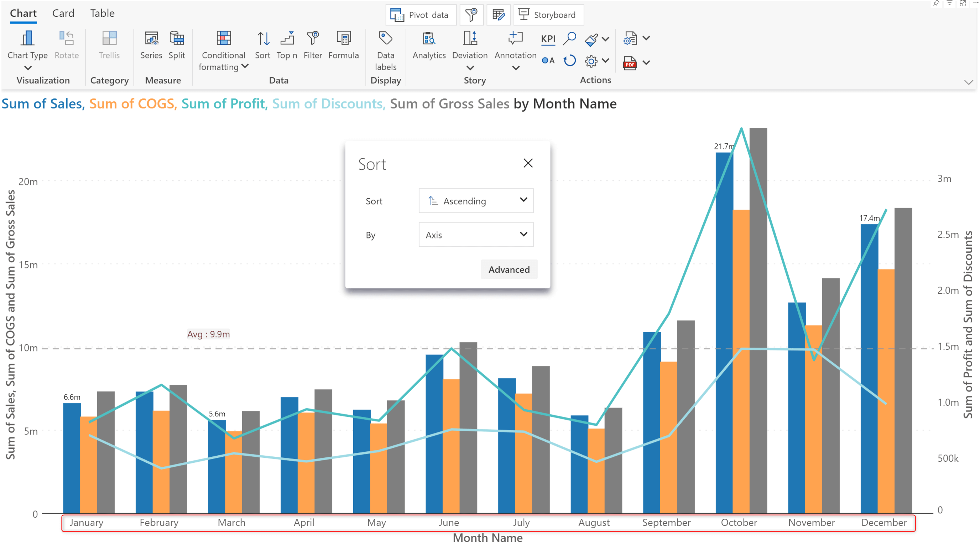Expand the Sort By dropdown
Image resolution: width=980 pixels, height=554 pixels.
tap(475, 235)
